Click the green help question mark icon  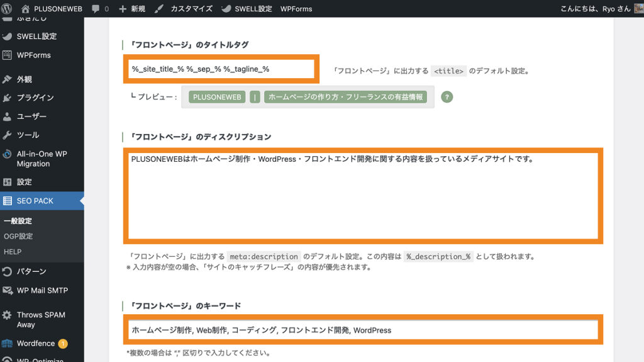coord(447,97)
